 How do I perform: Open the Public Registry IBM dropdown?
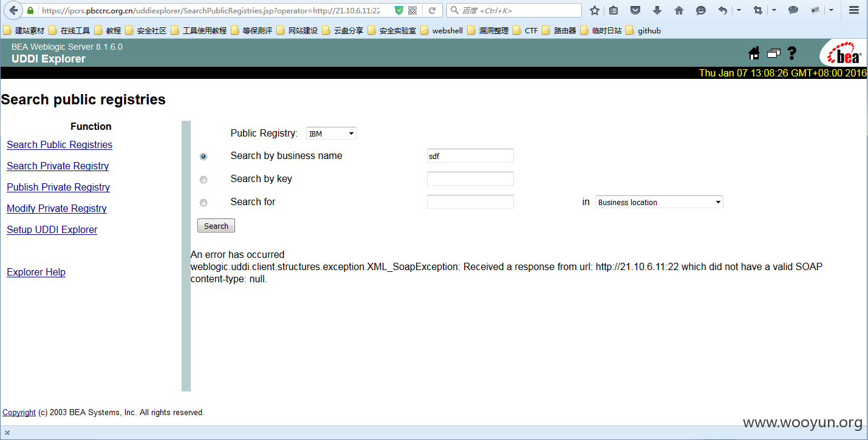[331, 134]
